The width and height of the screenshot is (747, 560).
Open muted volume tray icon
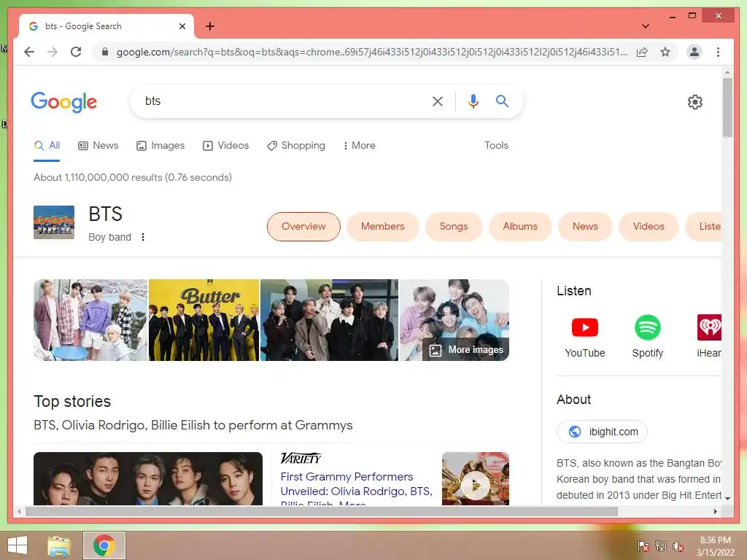pyautogui.click(x=678, y=546)
